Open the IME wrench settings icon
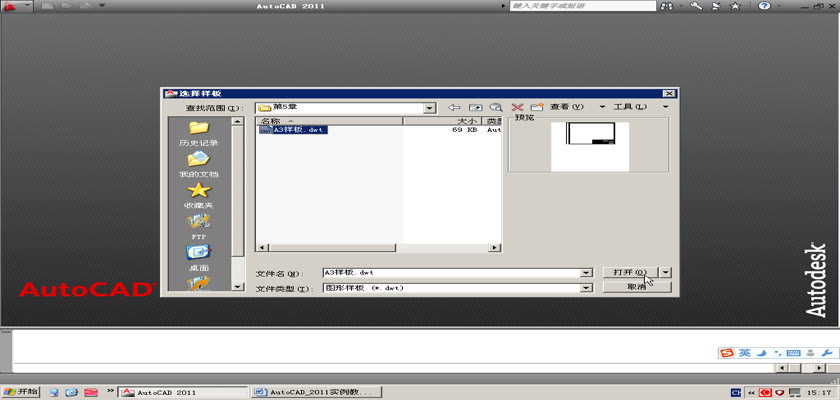 [x=827, y=353]
